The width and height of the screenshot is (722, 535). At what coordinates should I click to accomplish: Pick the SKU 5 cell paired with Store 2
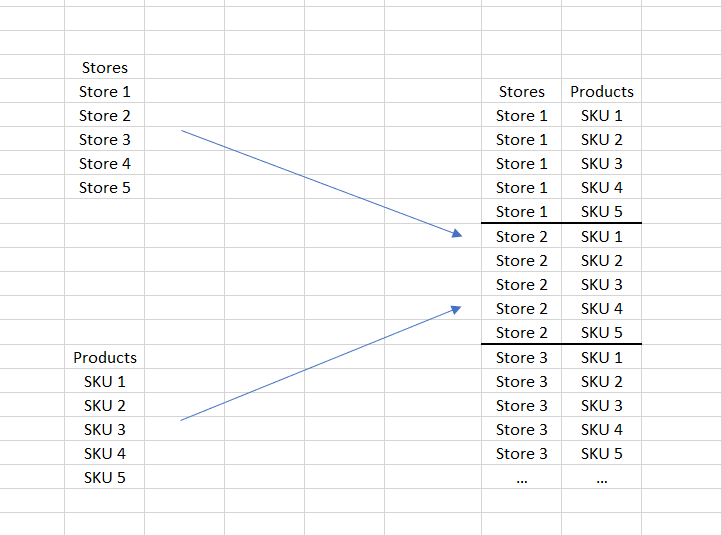click(x=602, y=332)
